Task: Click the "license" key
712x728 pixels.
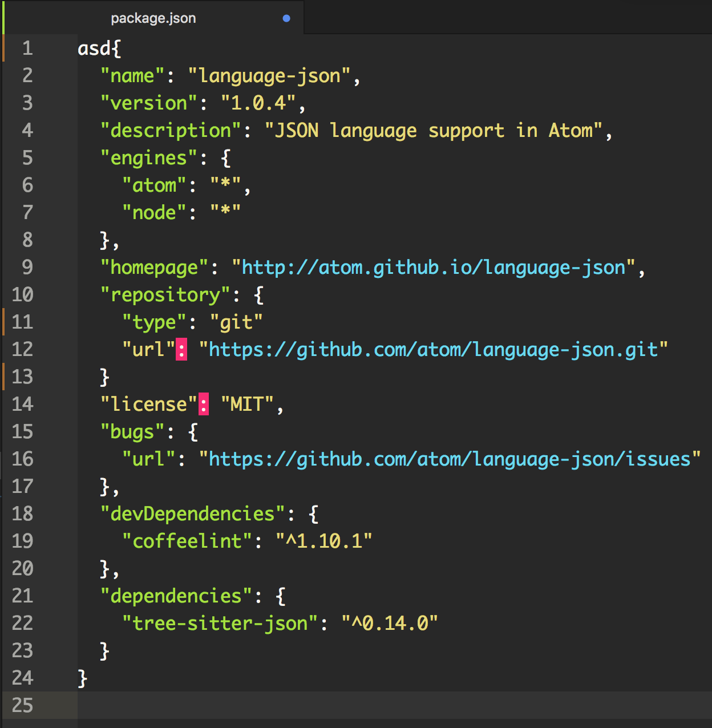Action: [149, 405]
